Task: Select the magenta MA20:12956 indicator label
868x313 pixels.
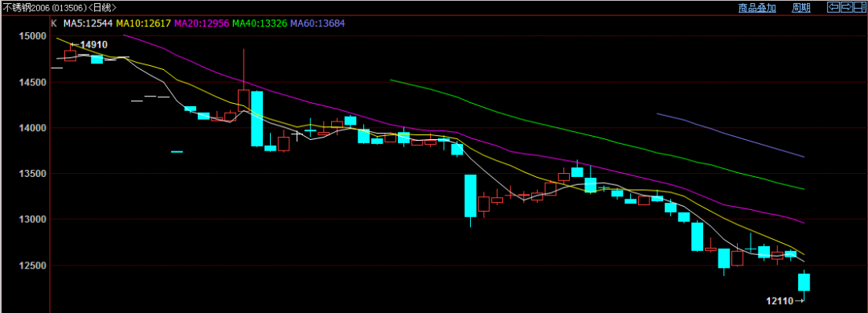Action: (202, 23)
